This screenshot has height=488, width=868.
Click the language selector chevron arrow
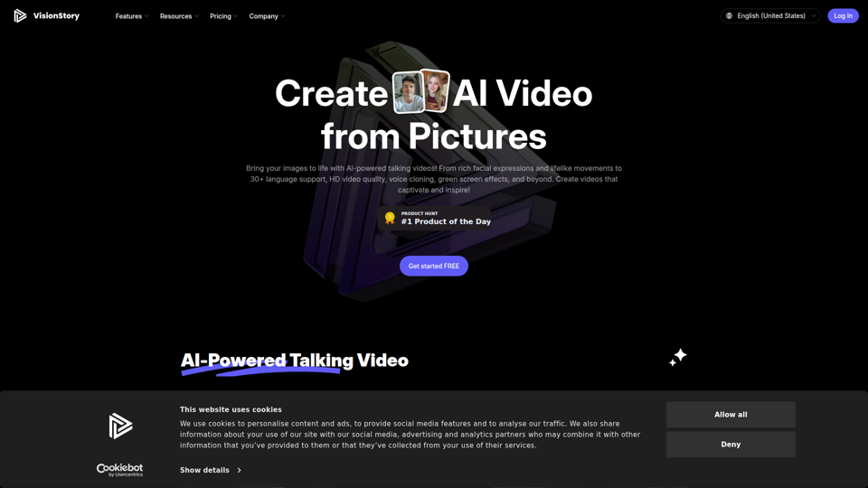813,16
